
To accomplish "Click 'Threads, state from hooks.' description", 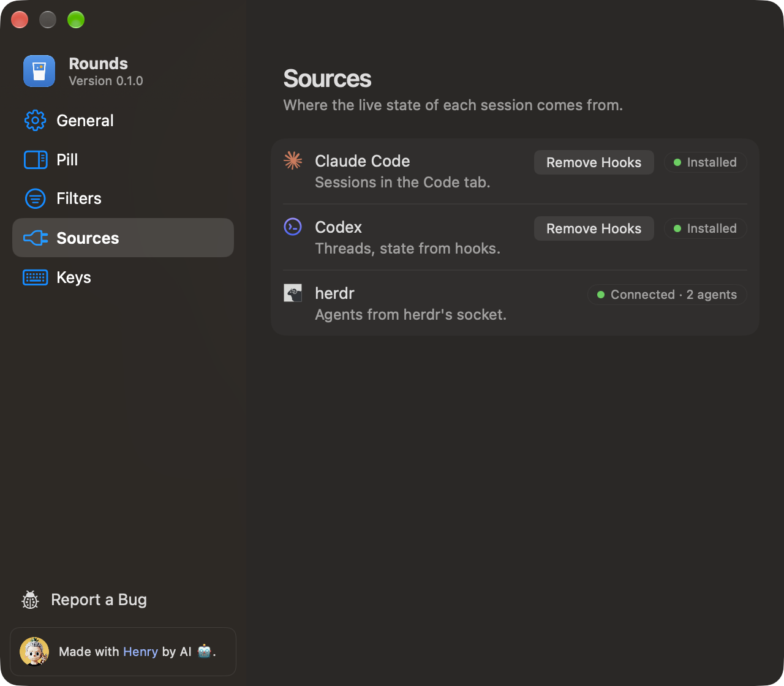I will pyautogui.click(x=408, y=249).
